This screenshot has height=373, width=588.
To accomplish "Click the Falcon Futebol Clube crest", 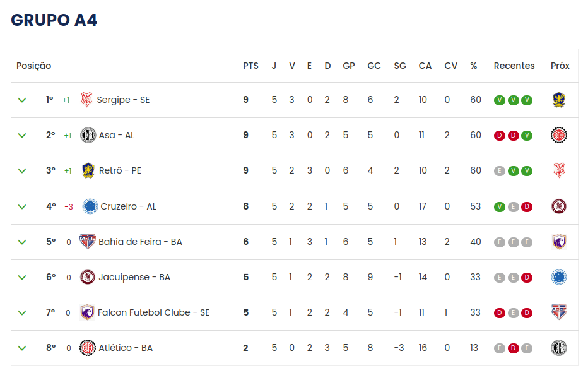I will (87, 312).
